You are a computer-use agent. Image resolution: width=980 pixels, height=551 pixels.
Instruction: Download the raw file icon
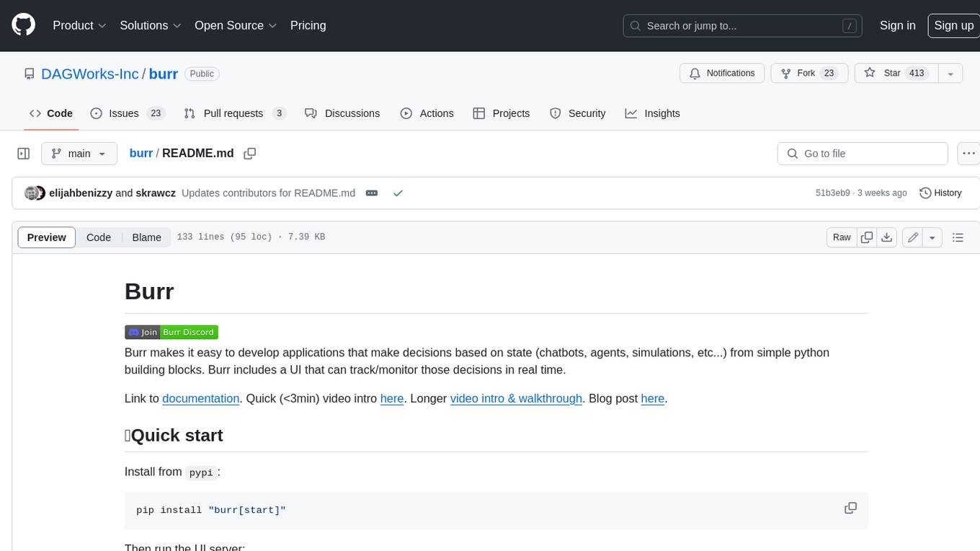coord(887,237)
